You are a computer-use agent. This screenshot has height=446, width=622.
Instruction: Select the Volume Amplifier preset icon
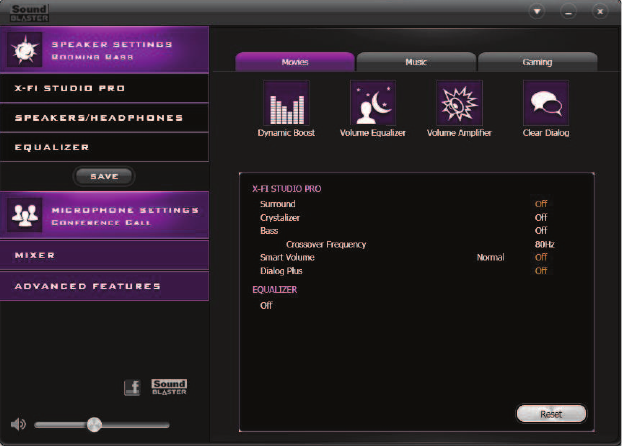[x=459, y=103]
